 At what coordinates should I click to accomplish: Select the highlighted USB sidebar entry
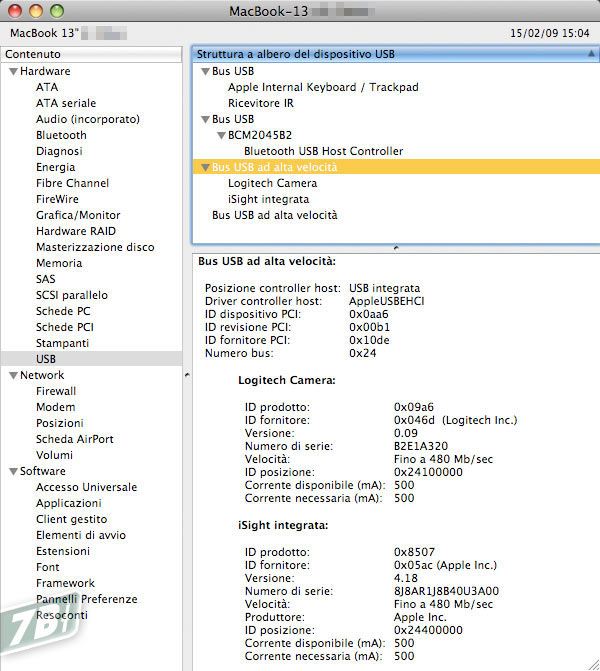click(x=92, y=359)
